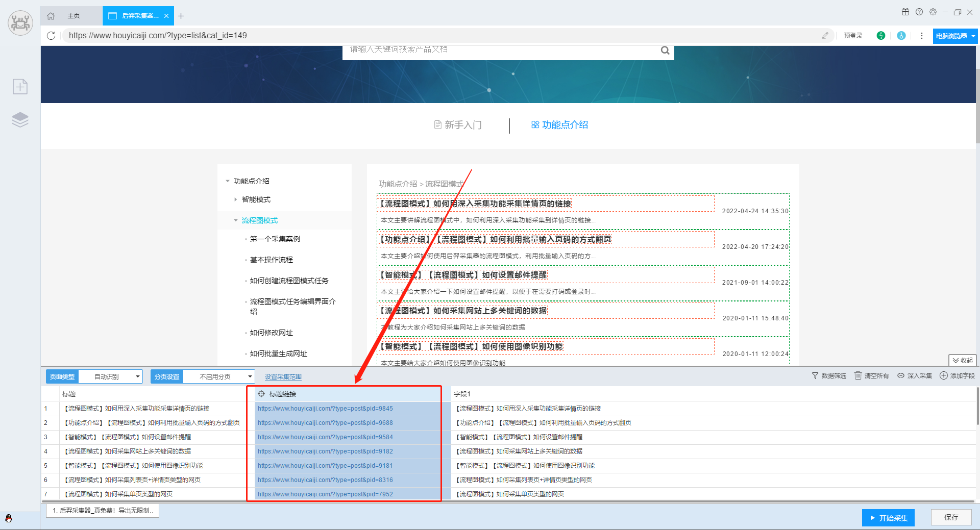Image resolution: width=980 pixels, height=530 pixels.
Task: Click the search magnifier icon
Action: point(665,50)
